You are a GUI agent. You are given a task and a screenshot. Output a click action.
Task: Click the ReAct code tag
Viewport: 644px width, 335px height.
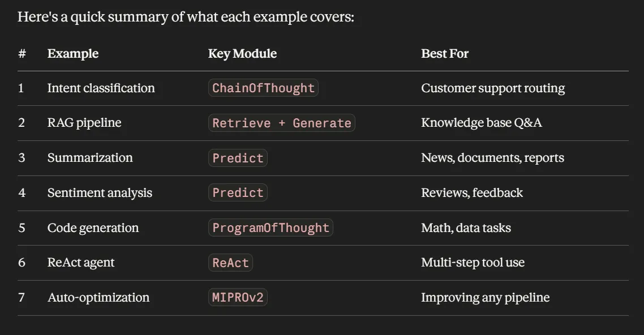(x=230, y=263)
